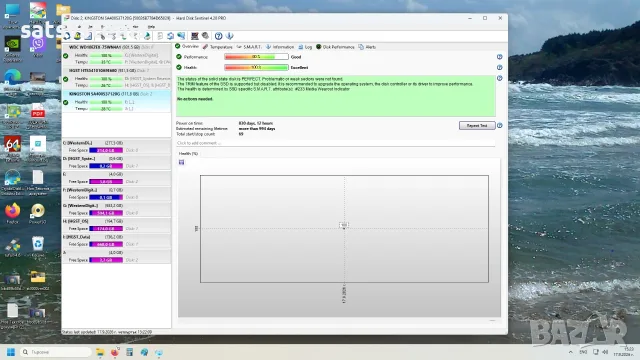
Task: Click the save-graph icon above the Health chart
Action: tap(182, 162)
